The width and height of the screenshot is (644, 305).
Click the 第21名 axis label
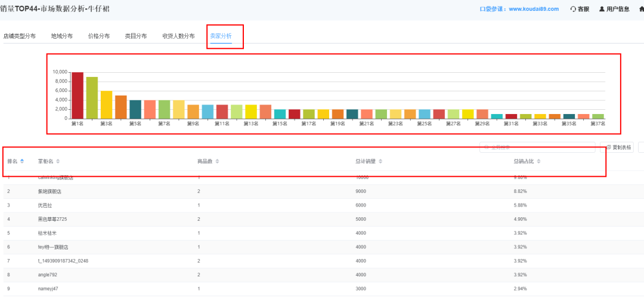tap(367, 124)
